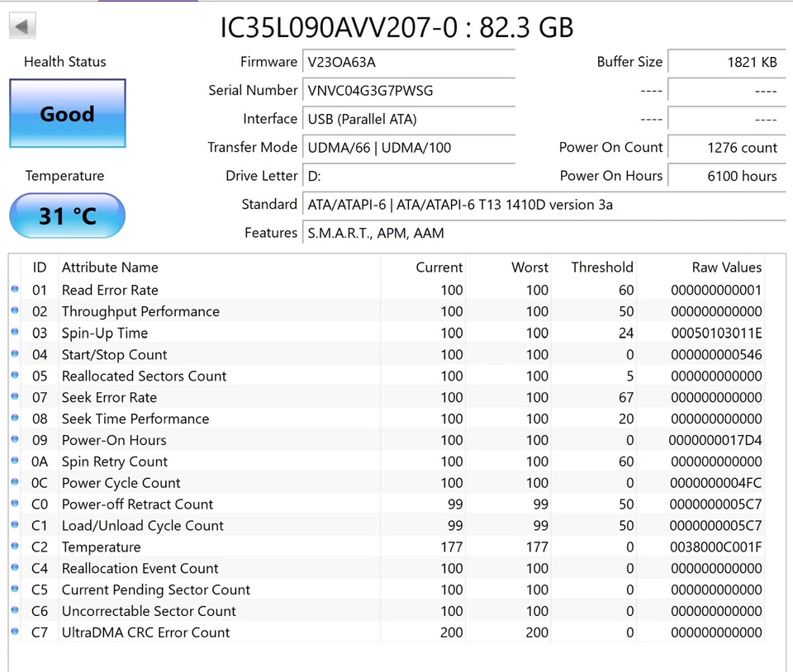Image resolution: width=793 pixels, height=672 pixels.
Task: Click the indicator beside Reallocated Sectors Count
Action: (14, 376)
